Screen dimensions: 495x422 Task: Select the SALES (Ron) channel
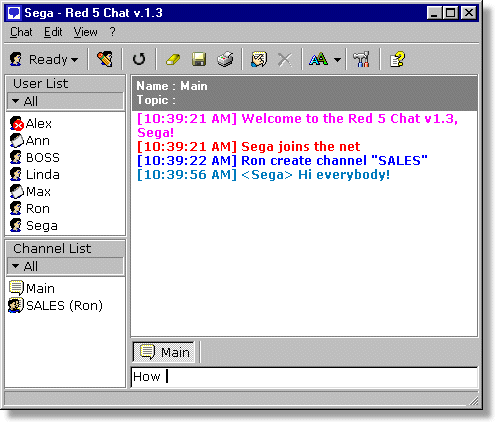point(56,305)
